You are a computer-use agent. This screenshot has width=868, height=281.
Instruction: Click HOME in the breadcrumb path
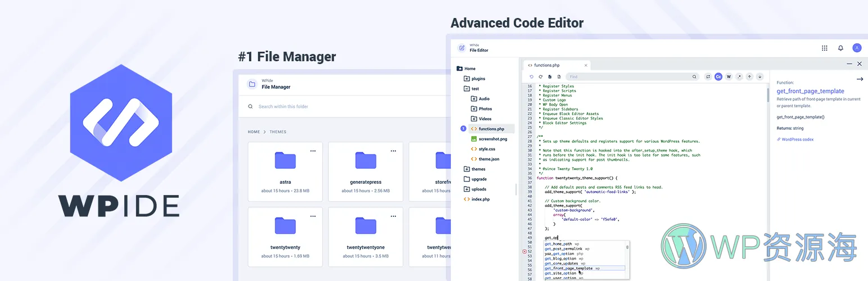coord(254,132)
